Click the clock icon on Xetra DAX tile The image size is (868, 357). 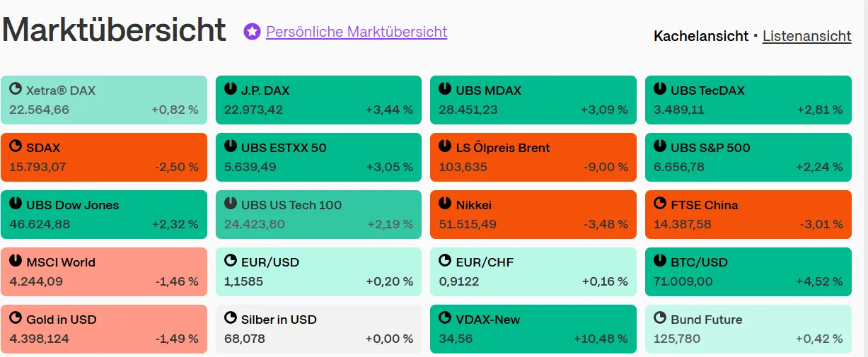point(16,89)
